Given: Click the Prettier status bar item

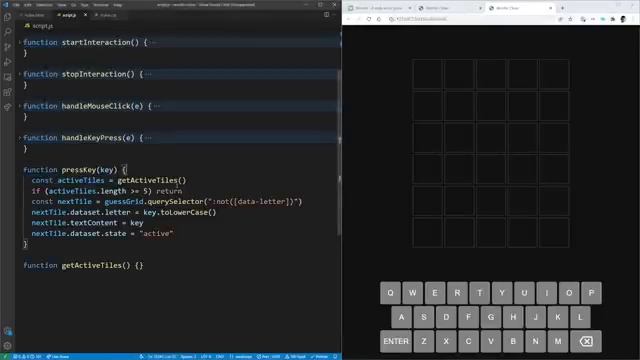Looking at the screenshot, I should [x=319, y=357].
